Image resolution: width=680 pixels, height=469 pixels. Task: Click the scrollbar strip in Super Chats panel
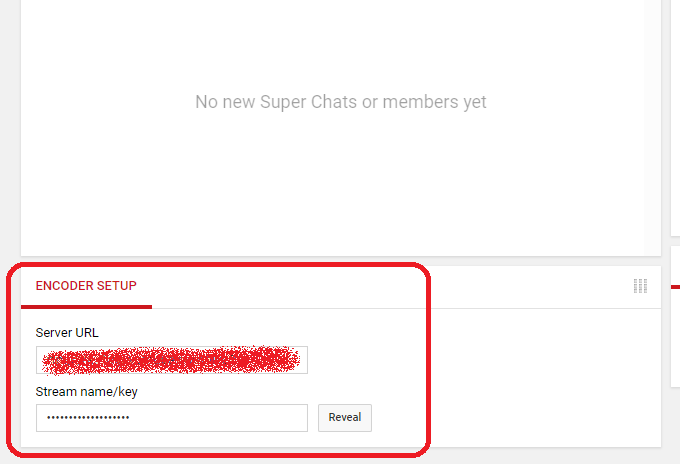coord(652,126)
